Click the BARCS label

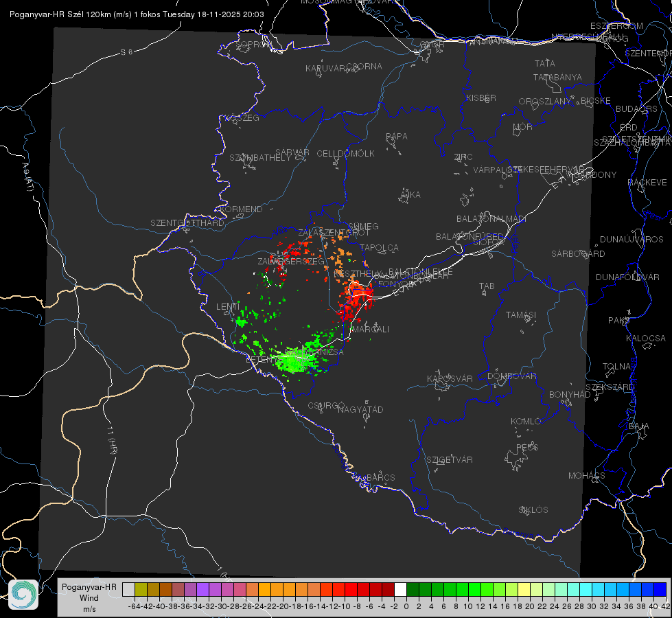tap(380, 477)
